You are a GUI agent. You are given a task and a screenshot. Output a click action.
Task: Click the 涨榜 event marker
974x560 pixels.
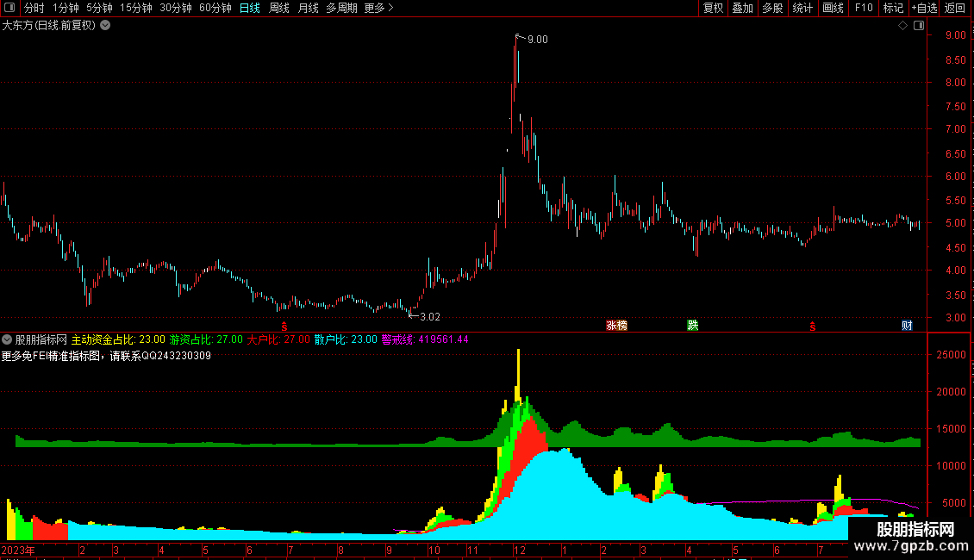(616, 326)
